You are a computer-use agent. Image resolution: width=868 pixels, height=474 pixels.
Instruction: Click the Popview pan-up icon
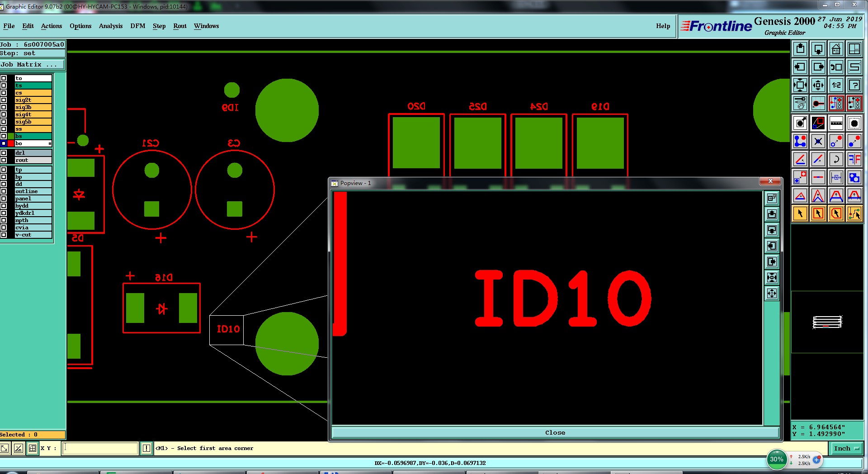tap(772, 214)
